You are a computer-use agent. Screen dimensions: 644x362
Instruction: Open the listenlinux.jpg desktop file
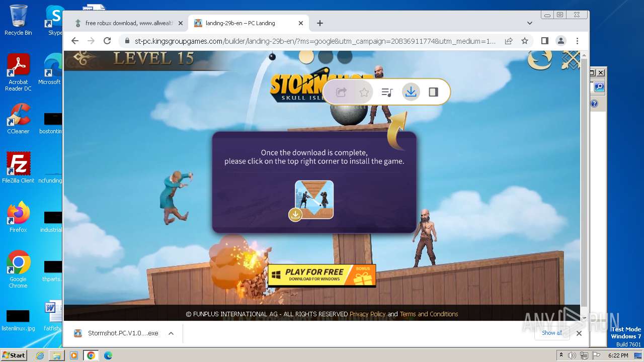click(18, 320)
